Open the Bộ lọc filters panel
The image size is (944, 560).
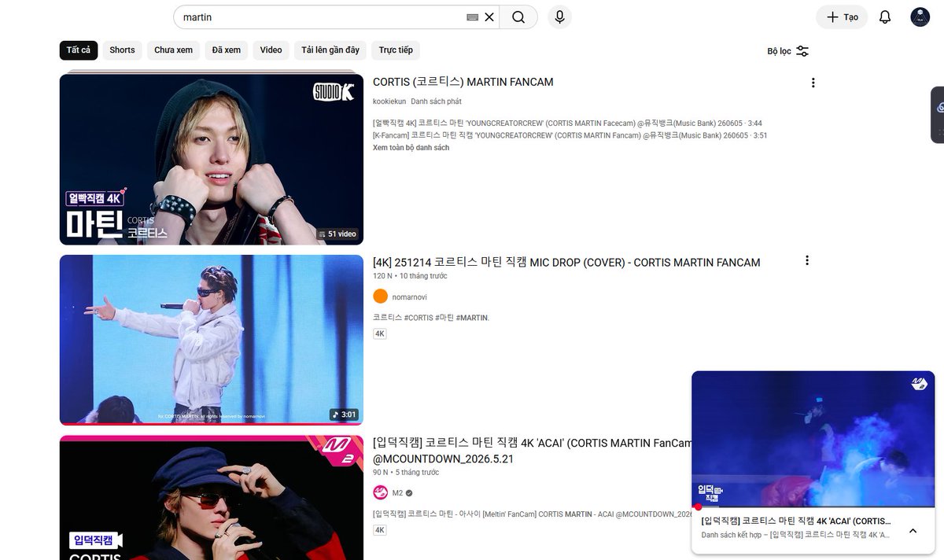click(788, 51)
